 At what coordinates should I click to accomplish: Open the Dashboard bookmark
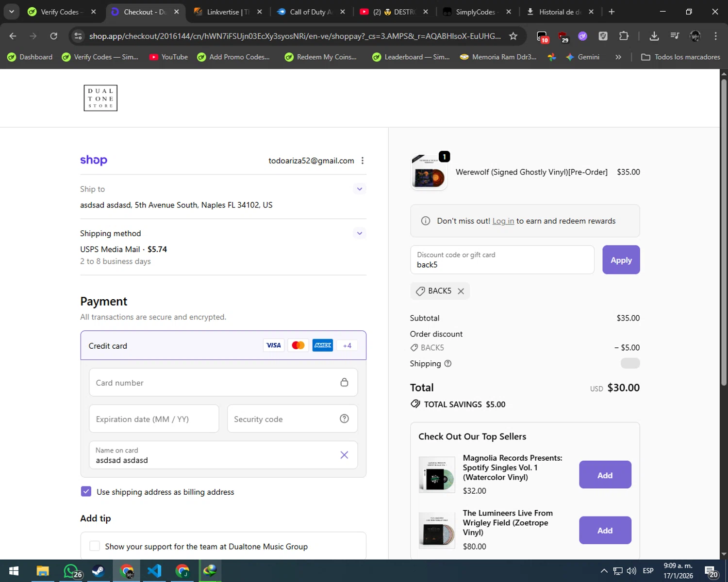30,57
